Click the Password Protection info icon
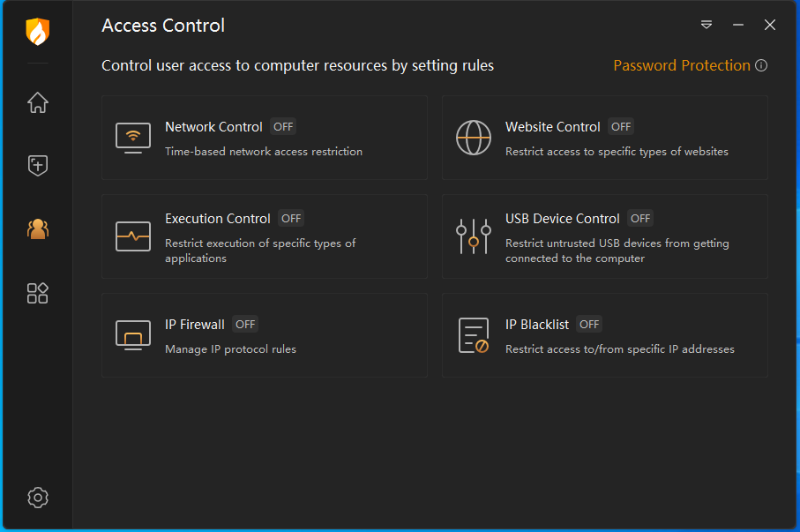This screenshot has width=800, height=532. (761, 65)
